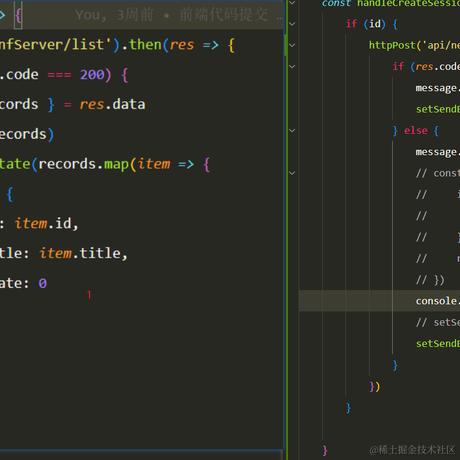Fold the 'if (res.code' block chevron

pos(292,67)
